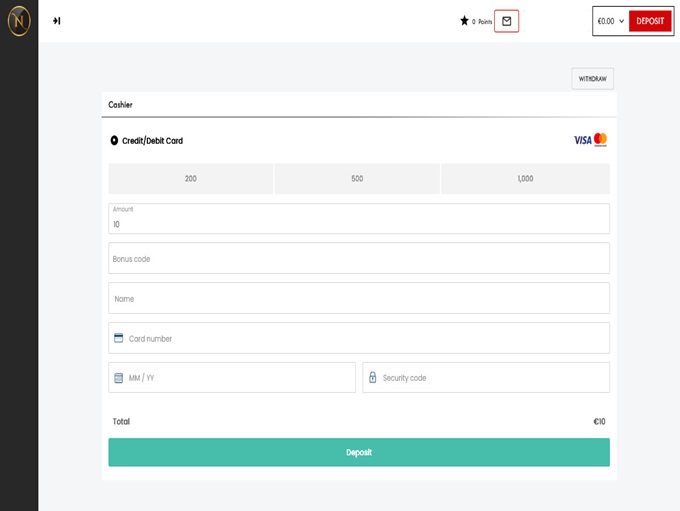
Task: Choose the 500 preset amount
Action: pos(357,179)
